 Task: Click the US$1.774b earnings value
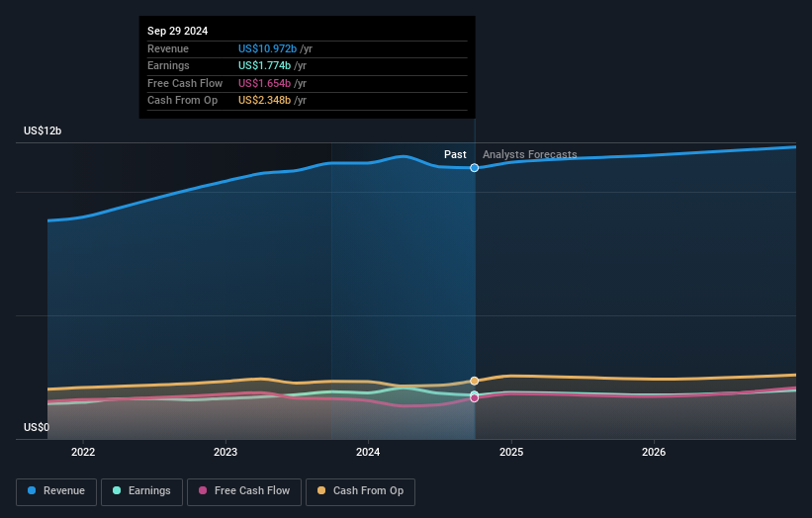click(264, 65)
